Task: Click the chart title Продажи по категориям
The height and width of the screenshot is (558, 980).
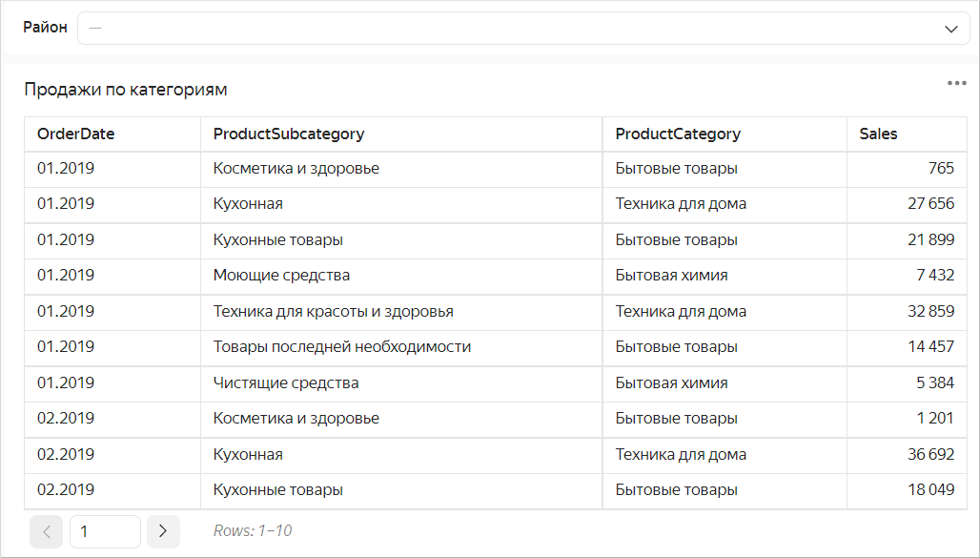Action: pos(125,89)
